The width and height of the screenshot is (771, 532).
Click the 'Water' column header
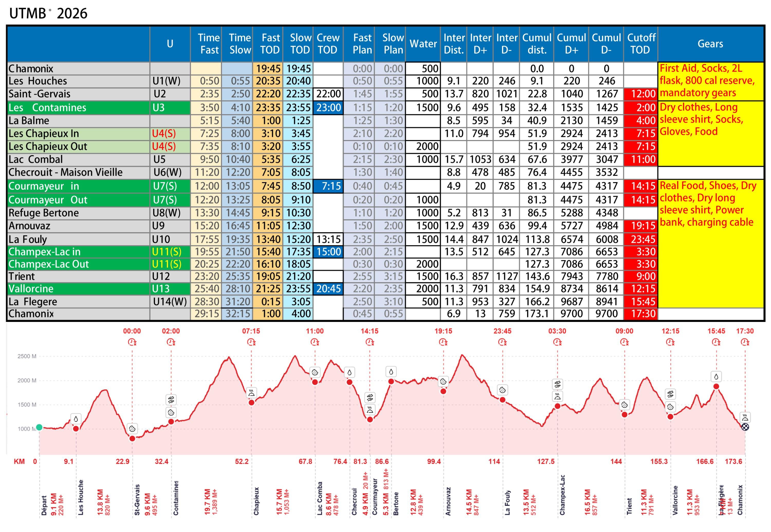point(423,44)
